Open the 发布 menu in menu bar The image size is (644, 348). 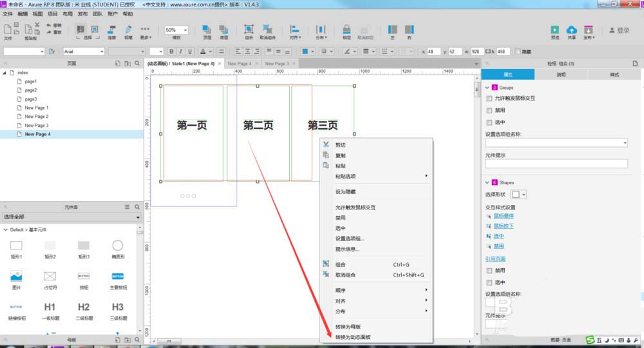[82, 14]
